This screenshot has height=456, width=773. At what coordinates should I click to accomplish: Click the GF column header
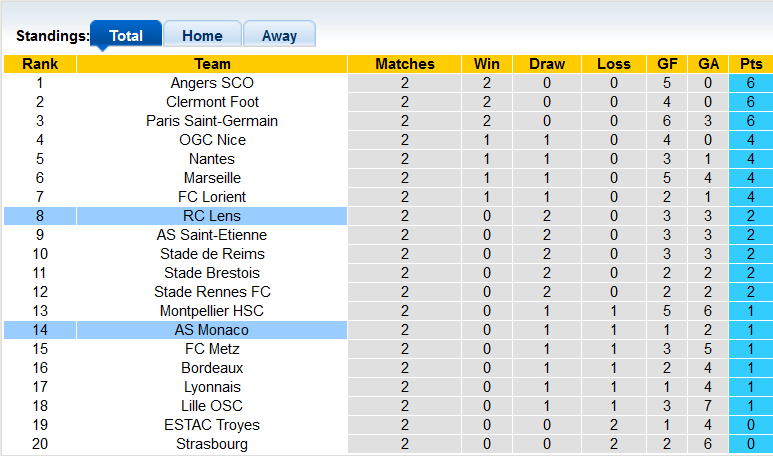[667, 64]
